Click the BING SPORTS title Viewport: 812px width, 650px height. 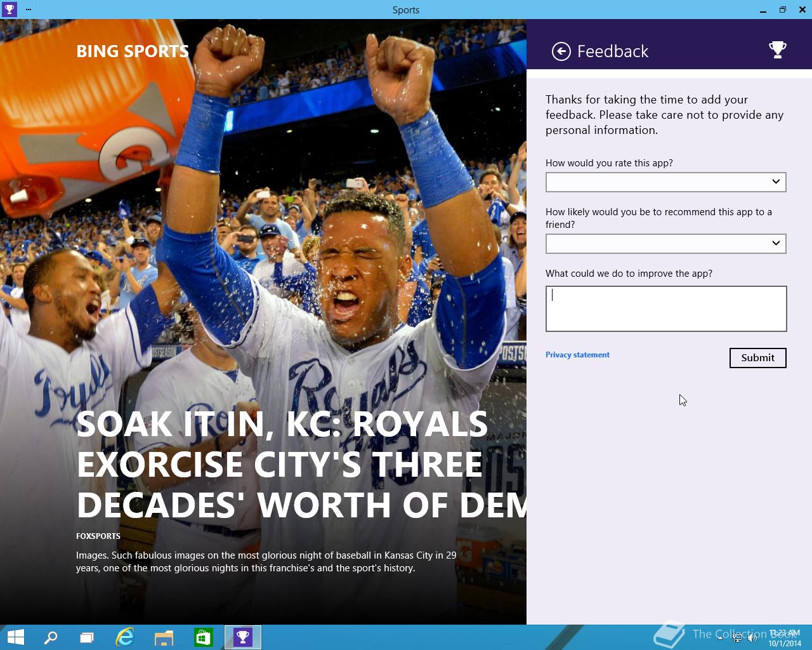tap(133, 51)
